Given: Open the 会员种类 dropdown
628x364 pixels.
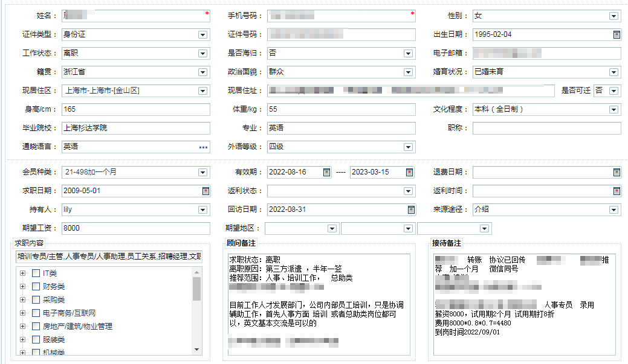Looking at the screenshot, I should (202, 173).
